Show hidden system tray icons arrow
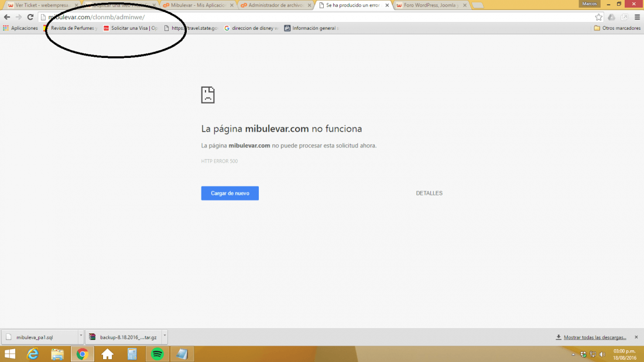 573,354
